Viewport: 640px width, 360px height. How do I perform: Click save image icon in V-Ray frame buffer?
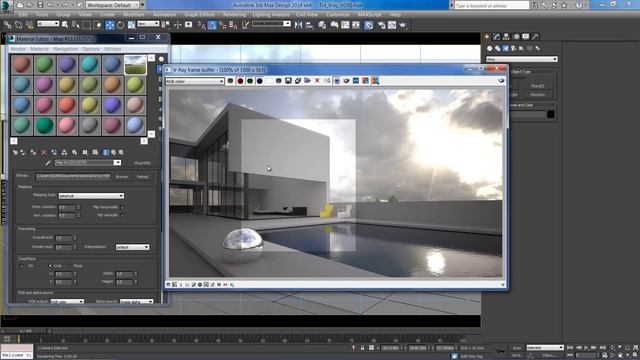(x=288, y=81)
